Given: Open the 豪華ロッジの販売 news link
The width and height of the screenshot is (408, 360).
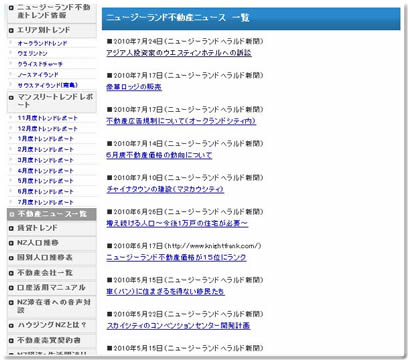Looking at the screenshot, I should (134, 87).
